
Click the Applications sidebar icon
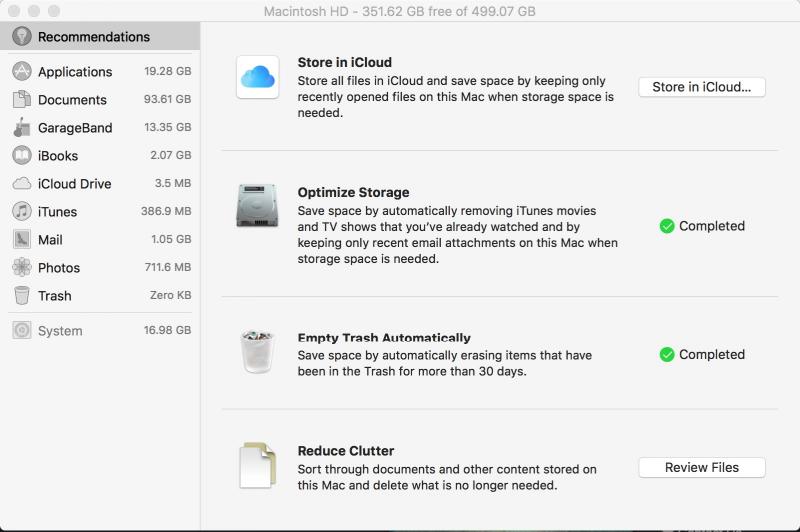click(x=21, y=71)
